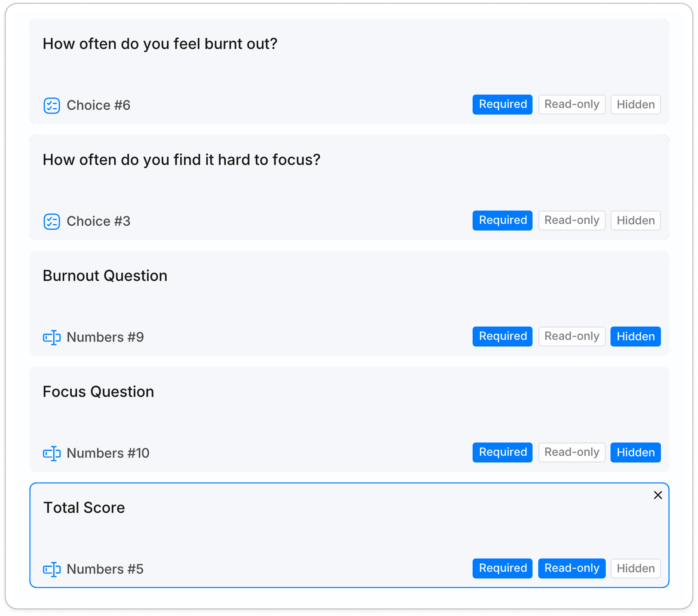The image size is (698, 616).
Task: Enable Read-only for the burnt out question
Action: coord(572,105)
